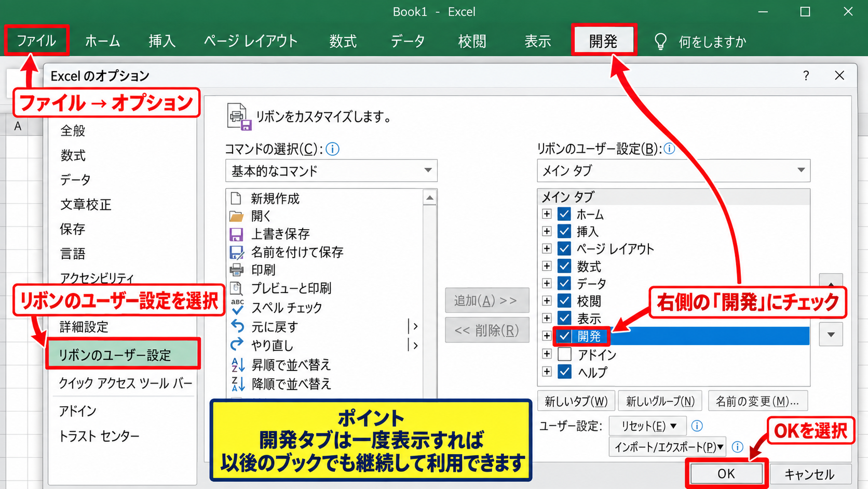The image size is (868, 489).
Task: Click the descending sort Z-A icon
Action: click(x=238, y=384)
